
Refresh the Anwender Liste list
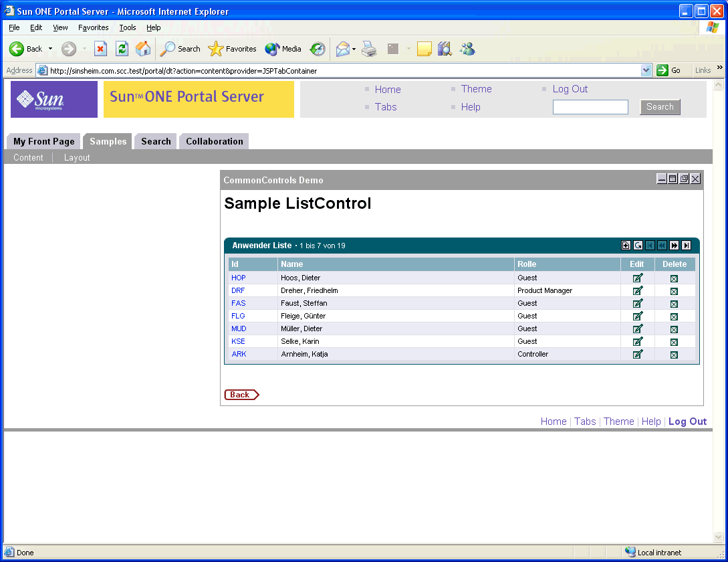click(x=638, y=246)
